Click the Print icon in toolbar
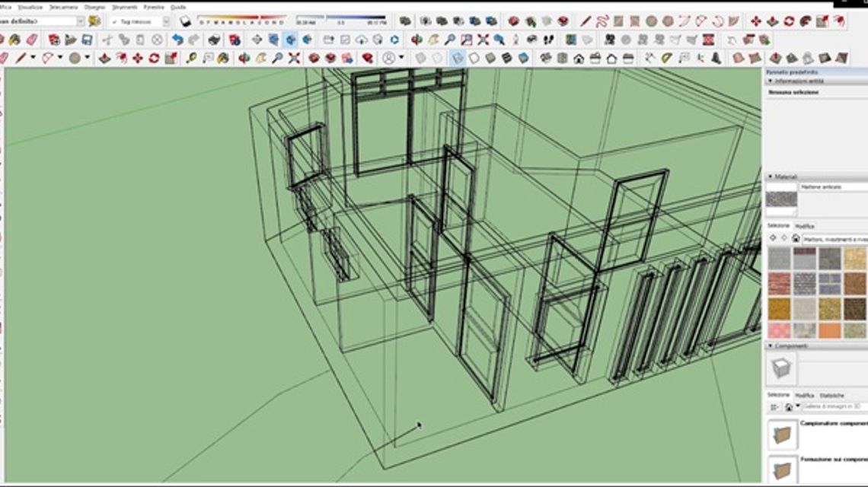Image resolution: width=868 pixels, height=487 pixels. pos(215,40)
